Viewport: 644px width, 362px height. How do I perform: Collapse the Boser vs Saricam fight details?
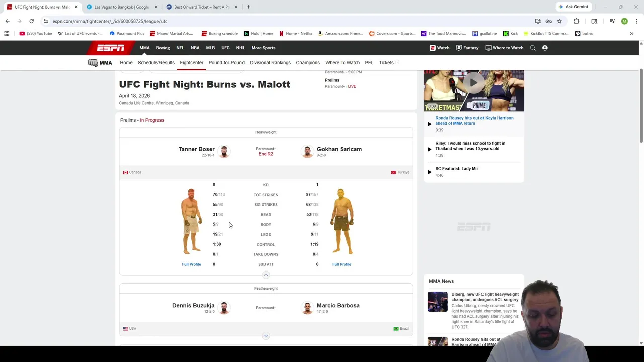266,275
